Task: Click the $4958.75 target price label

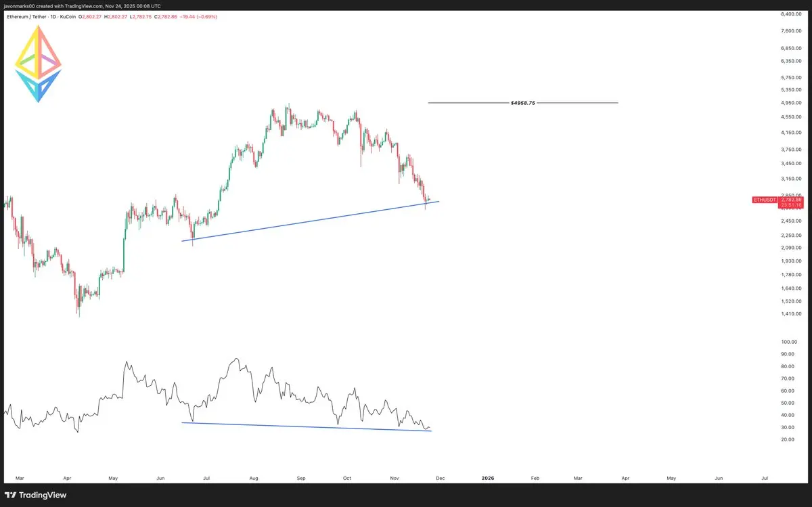Action: [x=523, y=103]
